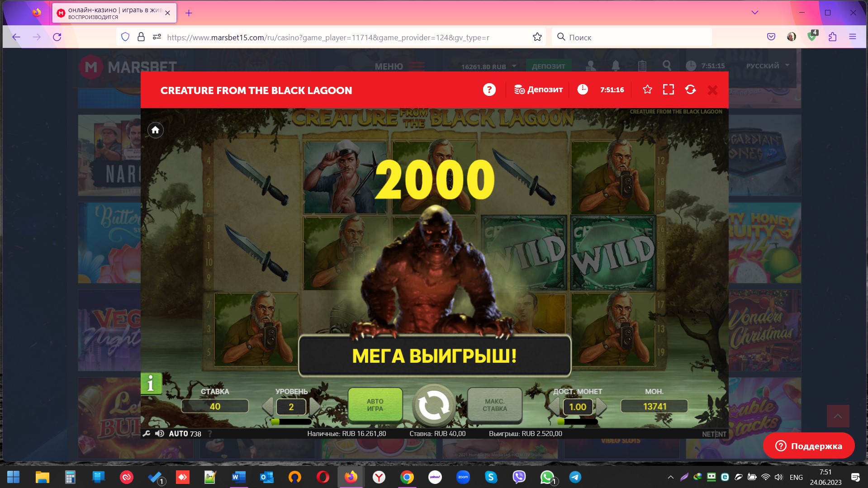The image size is (868, 488).
Task: Select the онлайн-казино browser tab
Action: tap(114, 13)
